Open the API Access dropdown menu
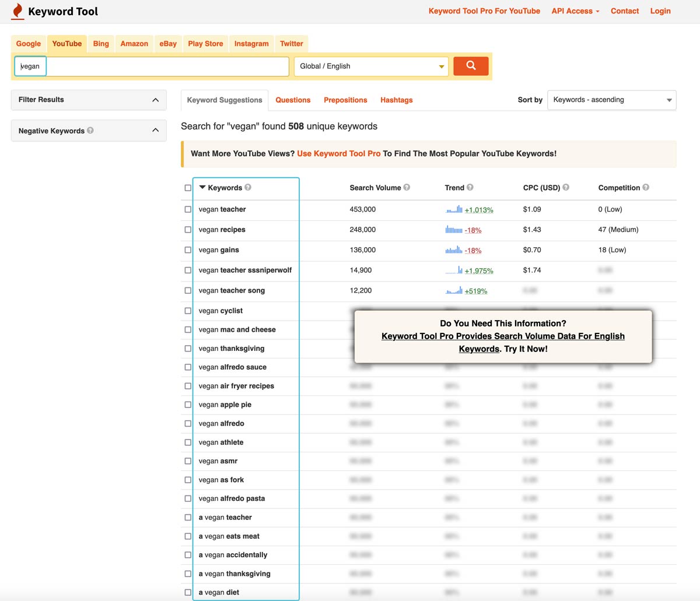 click(x=575, y=11)
